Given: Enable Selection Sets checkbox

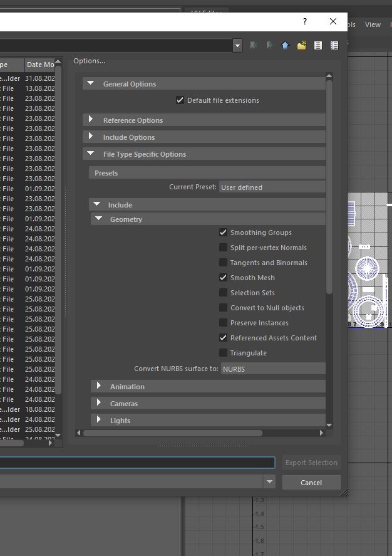Looking at the screenshot, I should pos(223,293).
